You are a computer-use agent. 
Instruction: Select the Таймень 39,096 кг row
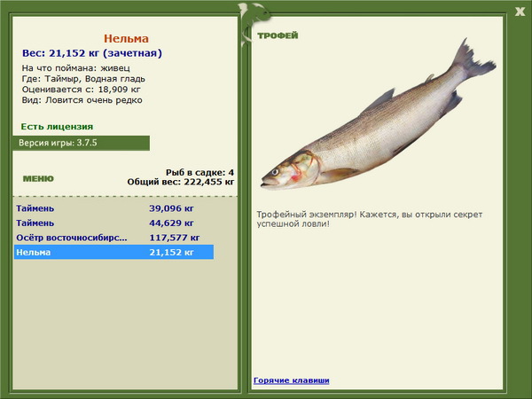(x=114, y=208)
